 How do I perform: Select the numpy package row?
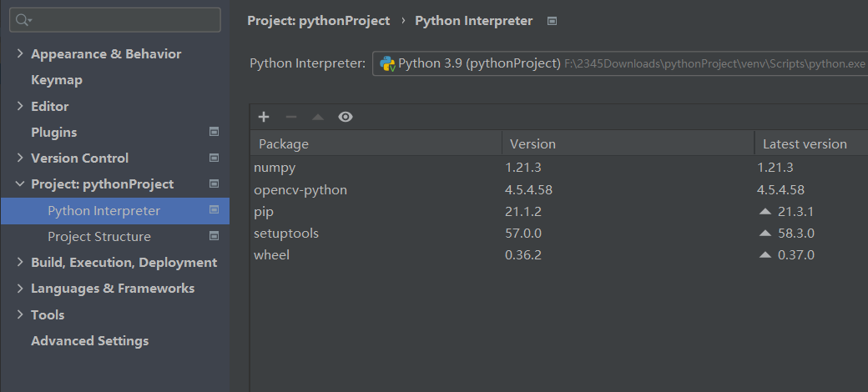(559, 168)
